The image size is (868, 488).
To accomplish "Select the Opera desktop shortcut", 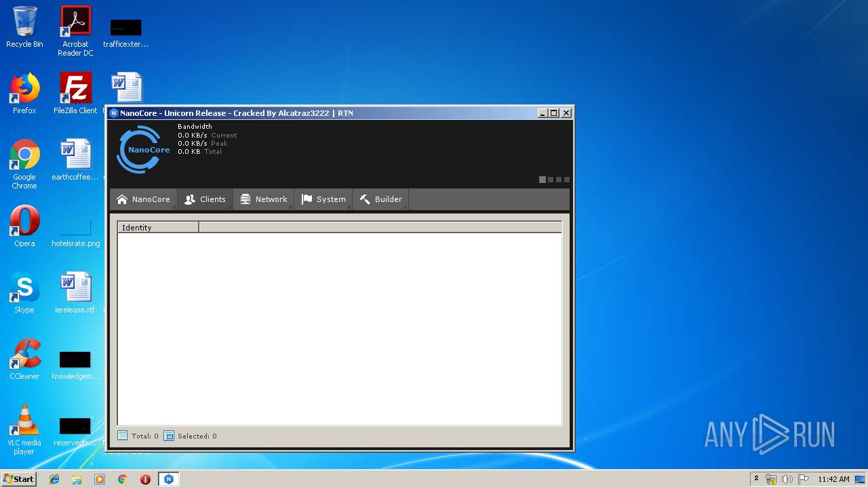I will point(24,226).
